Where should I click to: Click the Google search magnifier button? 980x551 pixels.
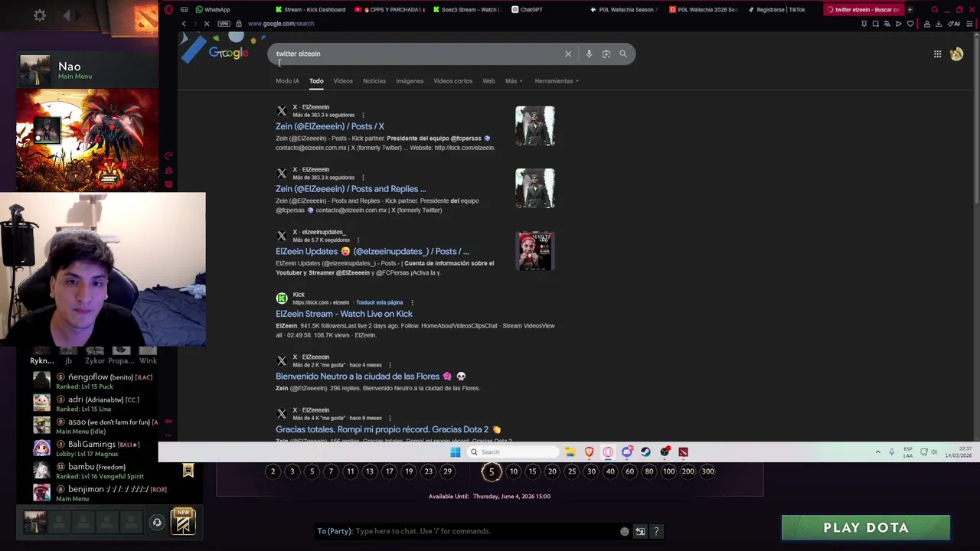(623, 54)
